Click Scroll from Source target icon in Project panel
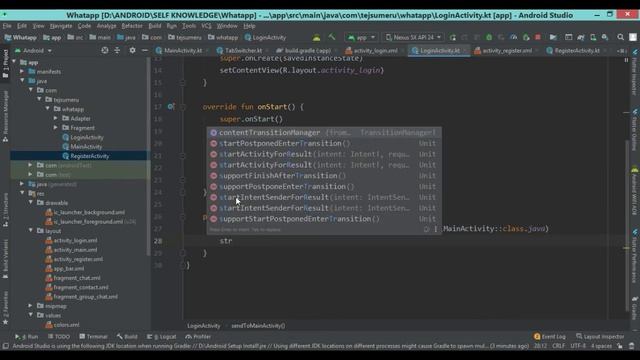The image size is (640, 360). (x=105, y=50)
